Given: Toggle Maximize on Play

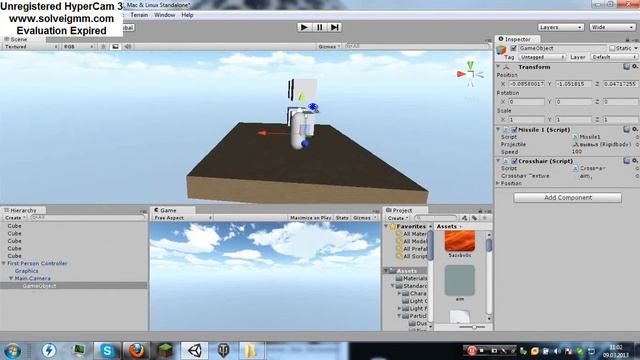Looking at the screenshot, I should click(310, 218).
